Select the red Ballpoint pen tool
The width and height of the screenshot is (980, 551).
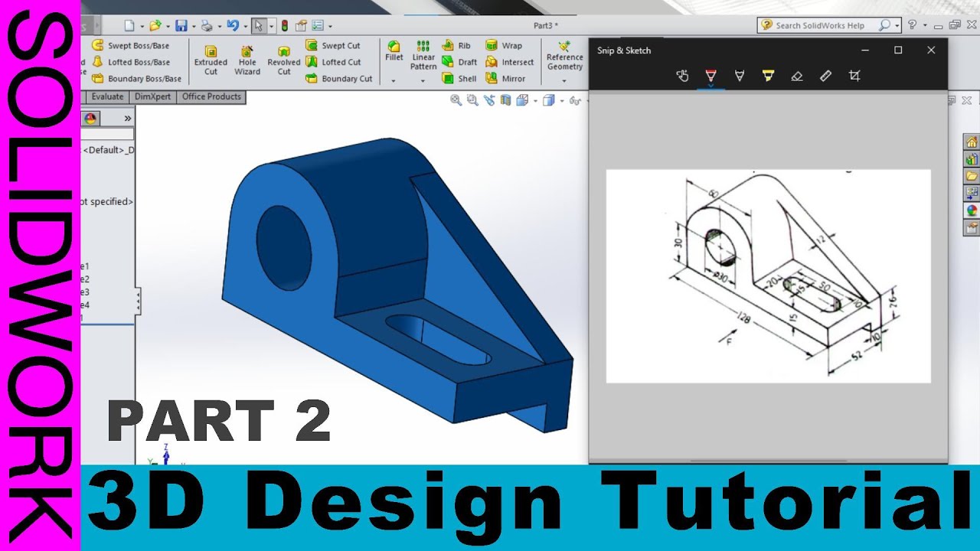(x=710, y=76)
